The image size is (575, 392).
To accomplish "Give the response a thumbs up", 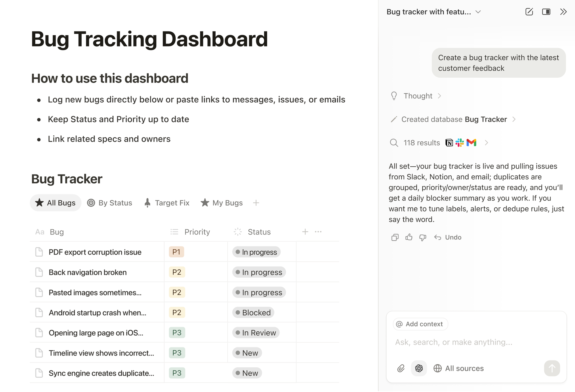I will pyautogui.click(x=409, y=237).
